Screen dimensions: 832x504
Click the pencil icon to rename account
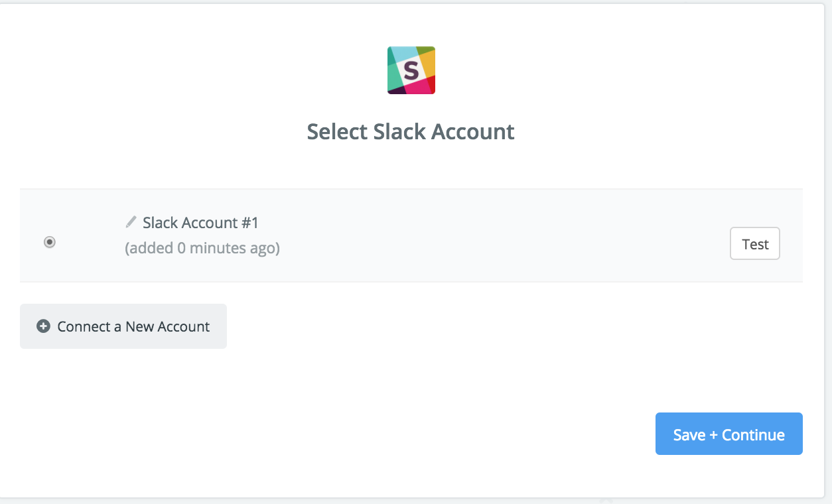pos(131,221)
